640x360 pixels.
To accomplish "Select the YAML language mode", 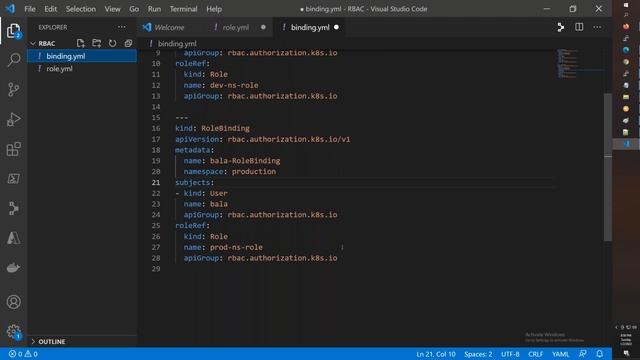I will click(560, 354).
